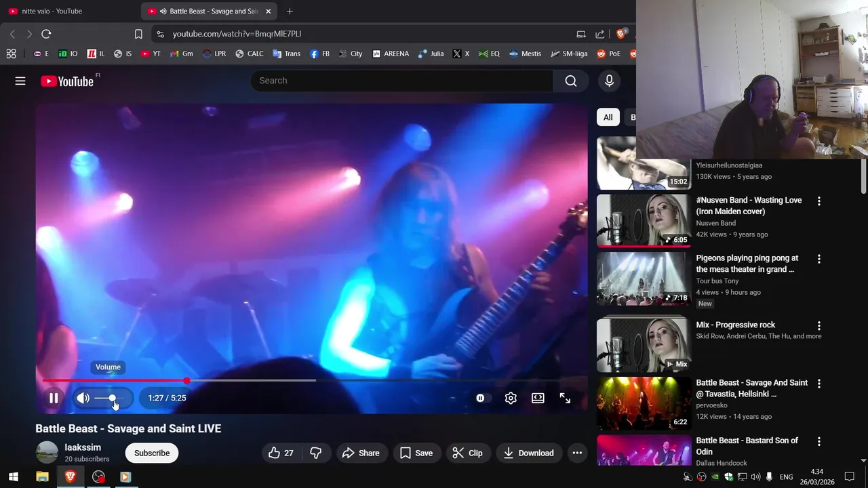The image size is (868, 488).
Task: Click the Download button
Action: (529, 453)
